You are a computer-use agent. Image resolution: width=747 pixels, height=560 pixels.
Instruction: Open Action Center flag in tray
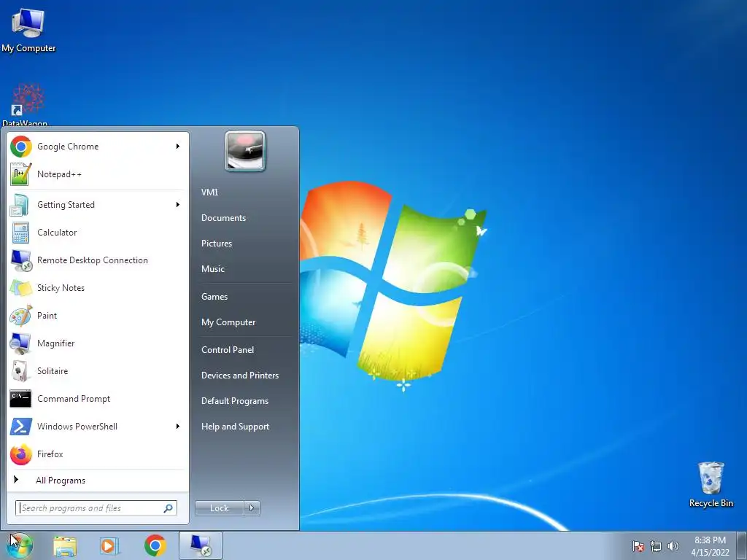click(638, 546)
